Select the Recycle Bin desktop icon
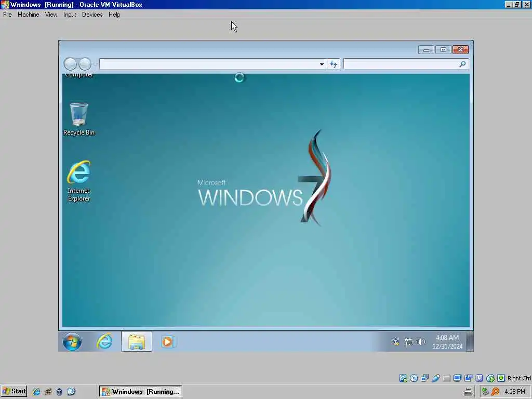 pos(79,119)
